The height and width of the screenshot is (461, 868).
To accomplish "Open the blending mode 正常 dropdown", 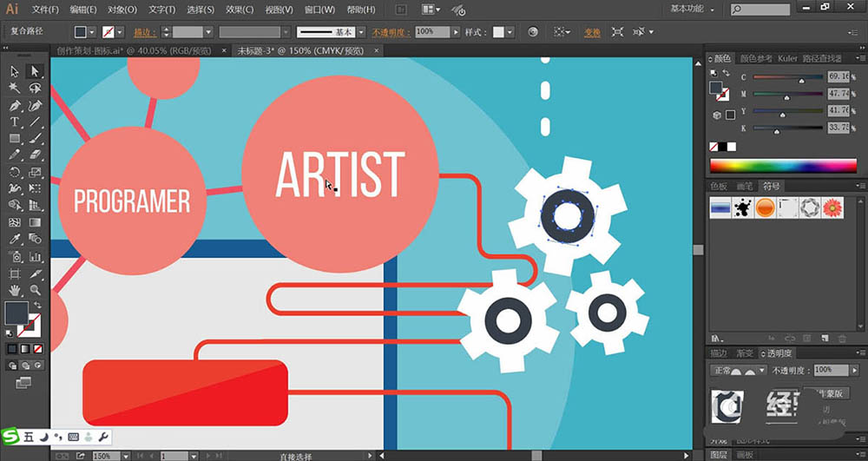I will point(739,370).
